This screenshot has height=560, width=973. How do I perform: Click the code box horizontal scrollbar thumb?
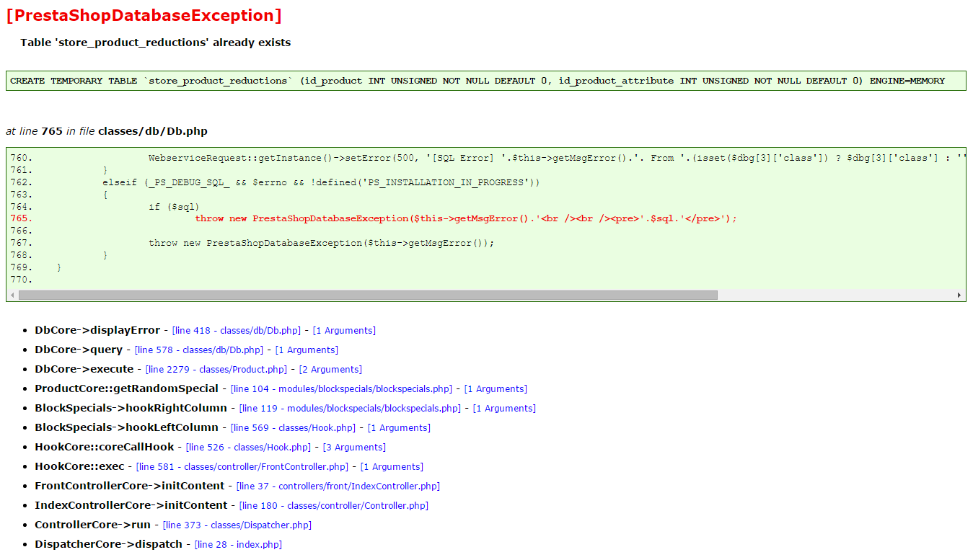click(368, 295)
